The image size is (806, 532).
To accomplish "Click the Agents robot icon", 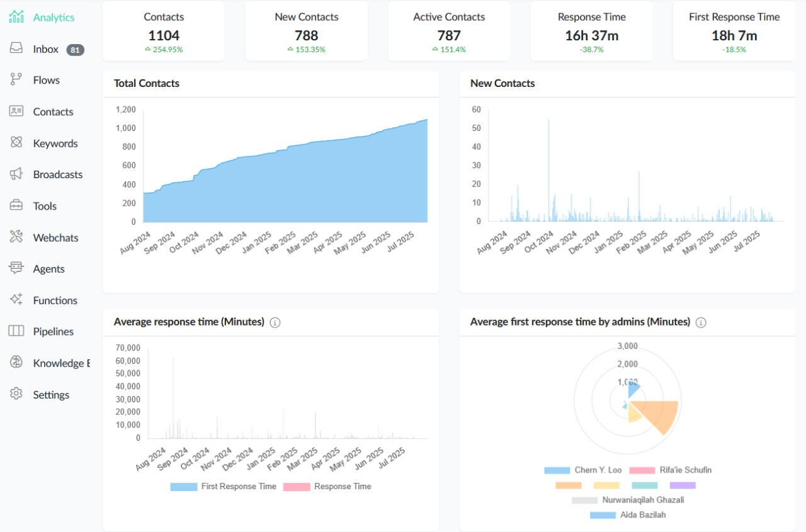I will pos(16,269).
